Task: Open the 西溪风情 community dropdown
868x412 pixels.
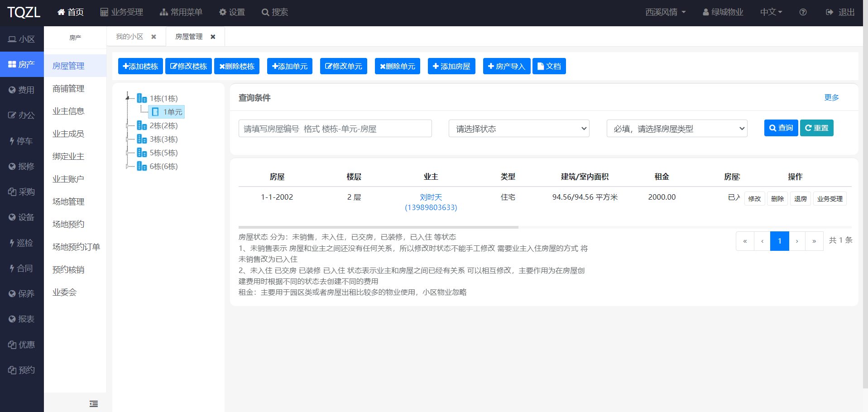Action: [665, 12]
